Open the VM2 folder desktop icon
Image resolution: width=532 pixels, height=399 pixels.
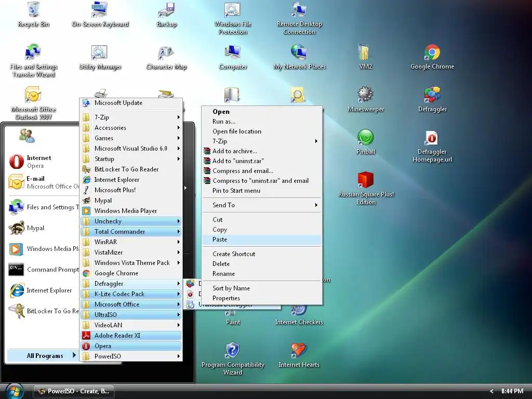click(365, 57)
